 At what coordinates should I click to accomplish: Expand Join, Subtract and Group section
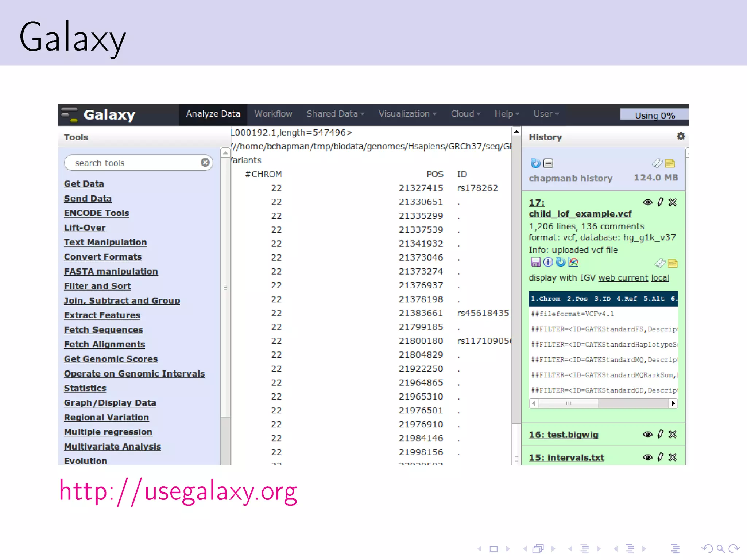[122, 301]
